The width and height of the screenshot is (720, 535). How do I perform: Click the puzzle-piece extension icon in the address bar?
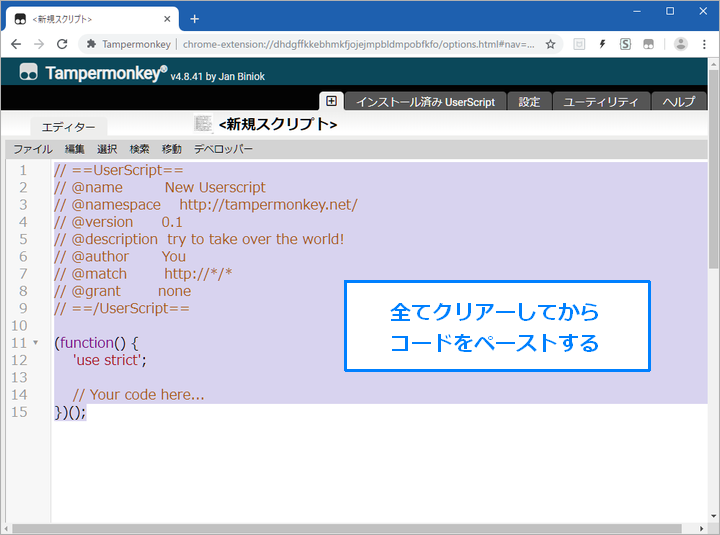pyautogui.click(x=91, y=44)
